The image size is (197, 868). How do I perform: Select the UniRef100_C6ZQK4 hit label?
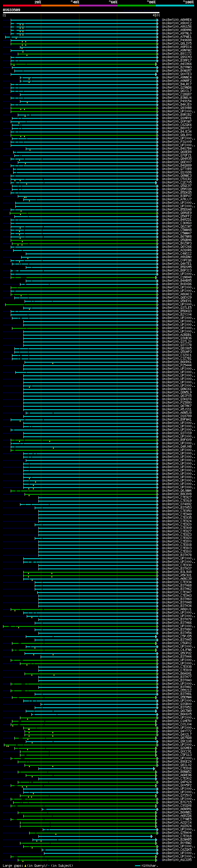pos(176,125)
